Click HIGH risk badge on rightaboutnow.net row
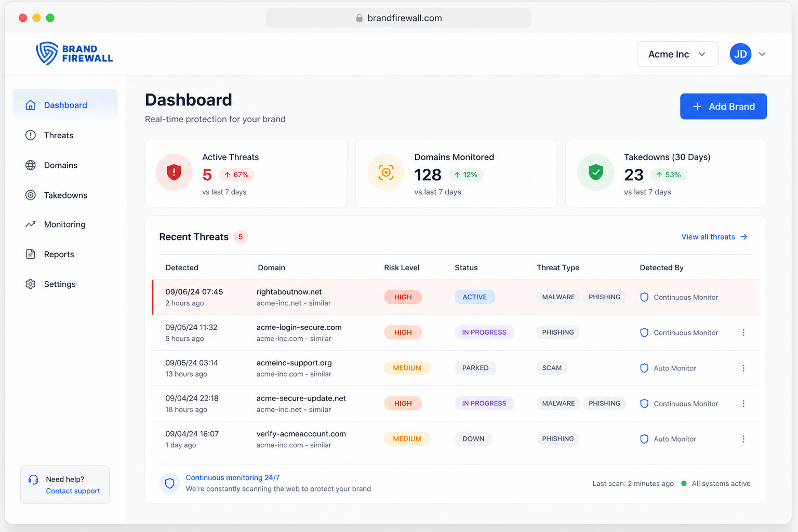Screen dimensions: 798x532 tap(403, 297)
